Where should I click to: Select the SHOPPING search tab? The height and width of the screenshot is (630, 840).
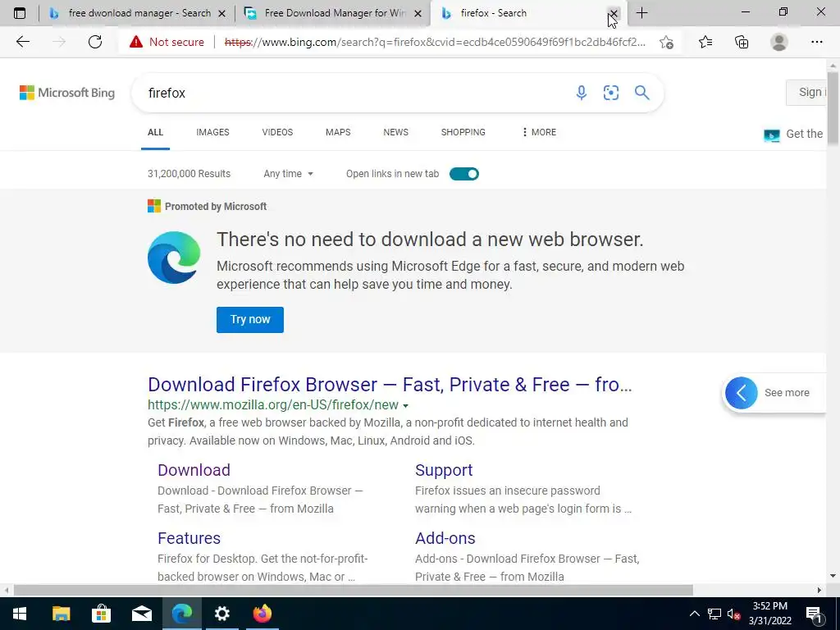463,132
